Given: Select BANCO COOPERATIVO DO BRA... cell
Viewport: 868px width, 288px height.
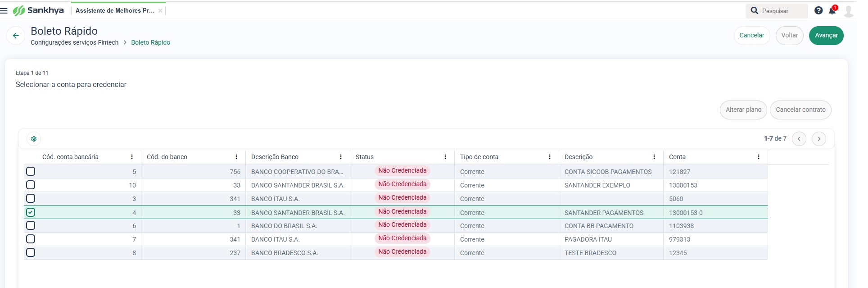Looking at the screenshot, I should pos(297,172).
